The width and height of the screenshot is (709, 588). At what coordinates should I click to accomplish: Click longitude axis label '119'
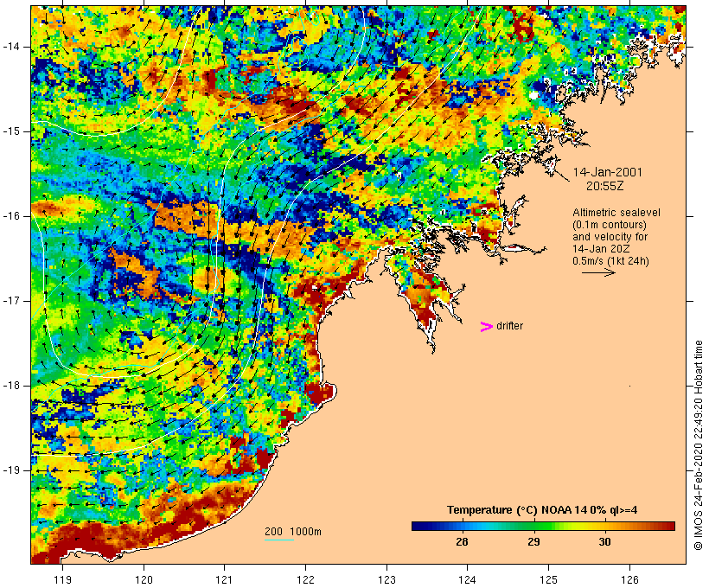click(x=62, y=579)
